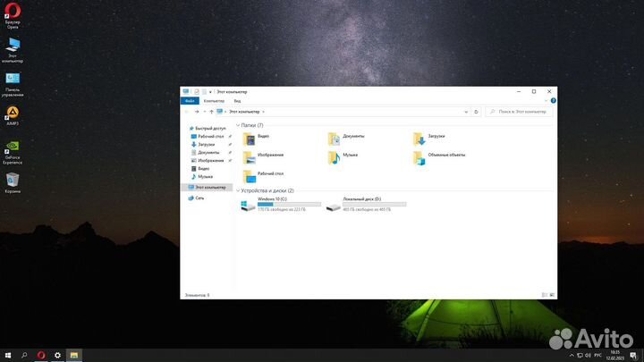This screenshot has width=644, height=362.
Task: Go forward in Explorer navigation
Action: tap(197, 112)
